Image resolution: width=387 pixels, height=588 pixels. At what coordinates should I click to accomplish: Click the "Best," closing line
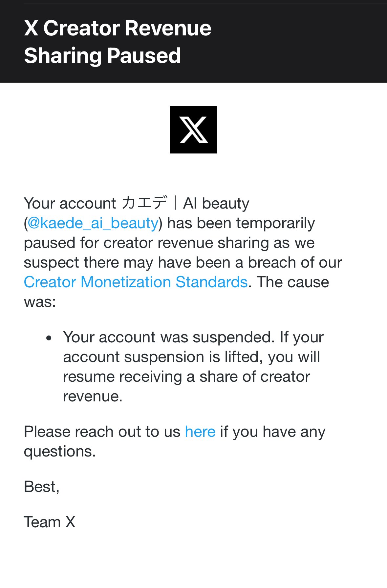pos(42,487)
